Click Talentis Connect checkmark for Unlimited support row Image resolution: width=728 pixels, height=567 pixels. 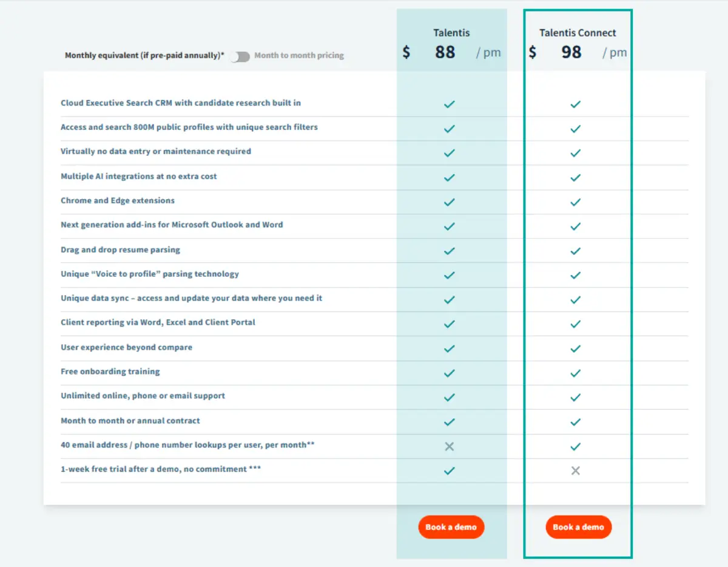(575, 398)
